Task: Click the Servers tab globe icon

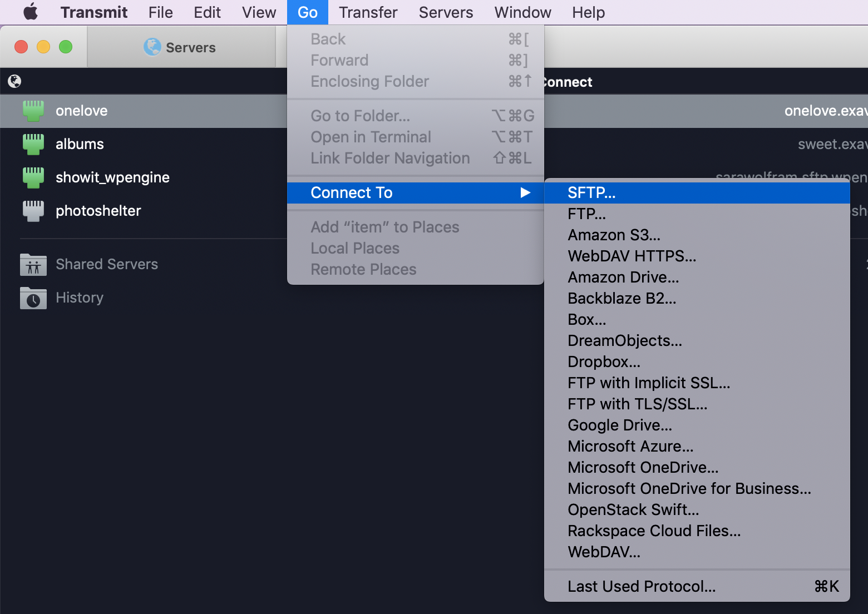Action: point(152,47)
